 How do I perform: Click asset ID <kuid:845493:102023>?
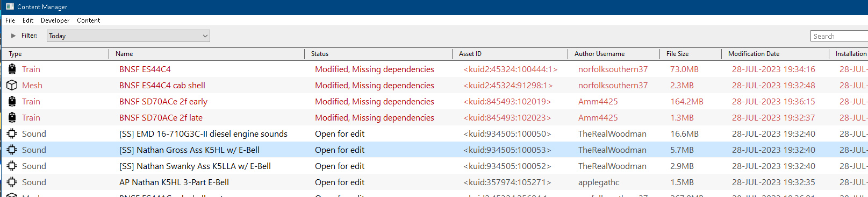(x=507, y=117)
